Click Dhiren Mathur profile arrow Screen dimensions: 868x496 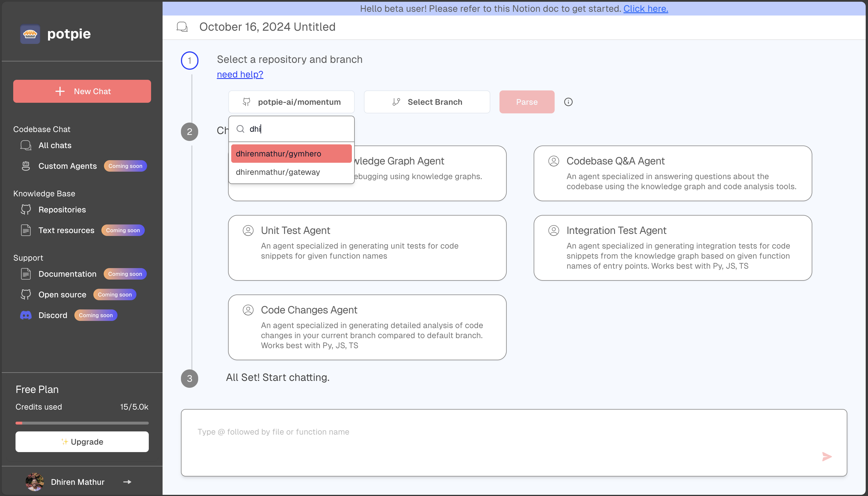coord(127,482)
